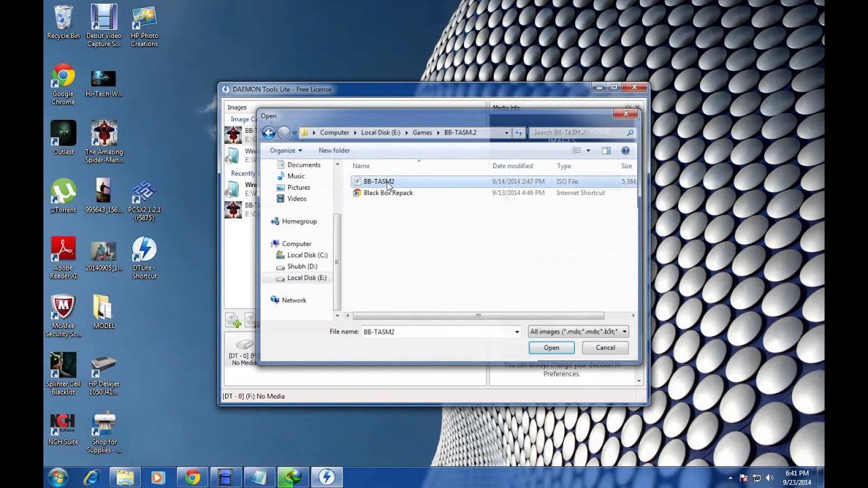
Task: Open the All images file-type dropdown
Action: 578,331
